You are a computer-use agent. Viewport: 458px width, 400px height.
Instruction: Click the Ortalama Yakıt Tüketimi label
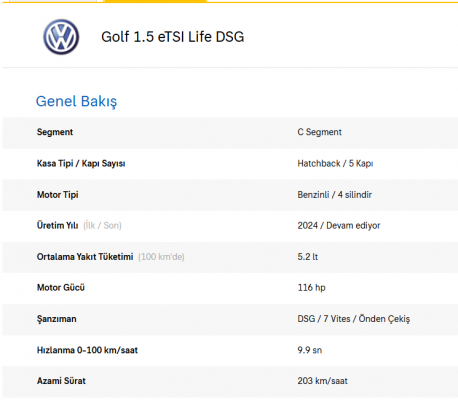(85, 257)
